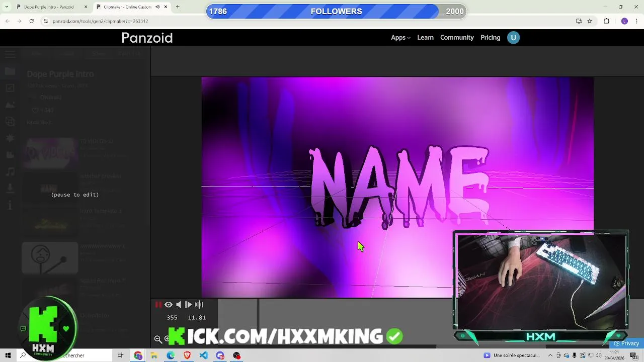Open the Projects folder sidebar panel
Viewport: 644px width, 362px height.
click(10, 71)
